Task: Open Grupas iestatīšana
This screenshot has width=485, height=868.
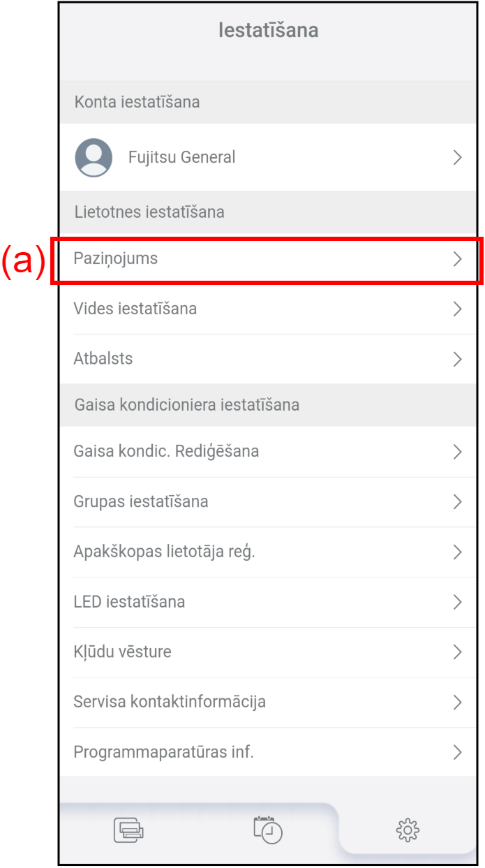Action: point(268,502)
